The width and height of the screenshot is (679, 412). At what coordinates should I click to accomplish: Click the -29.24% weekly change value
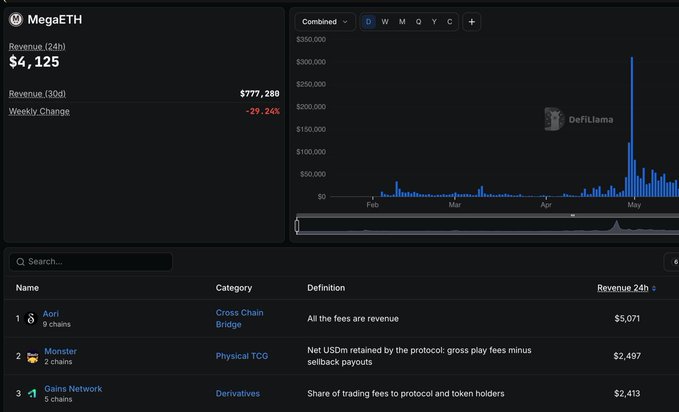click(262, 111)
